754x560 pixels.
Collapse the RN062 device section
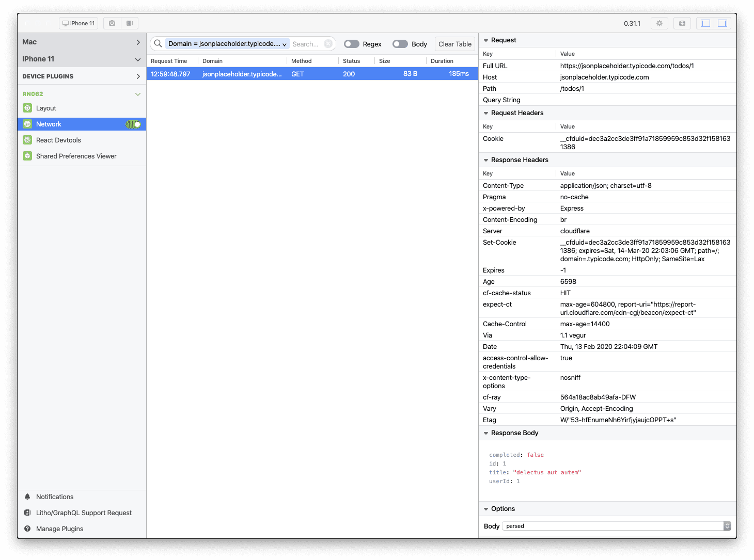pyautogui.click(x=137, y=94)
